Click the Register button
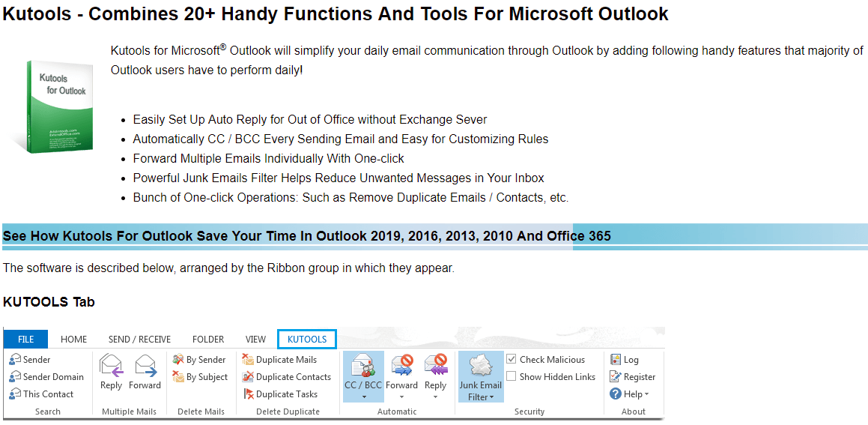Viewport: 868px width, 425px height. [633, 377]
